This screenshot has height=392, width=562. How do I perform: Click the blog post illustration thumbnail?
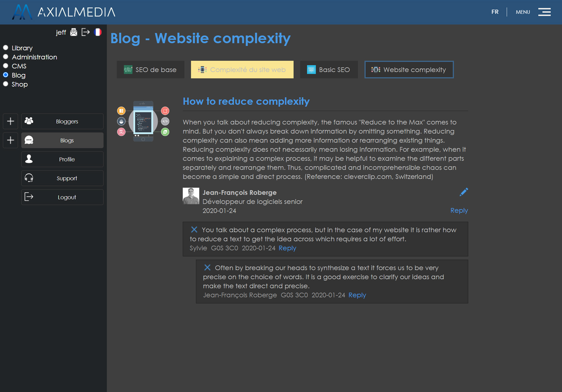coord(143,121)
